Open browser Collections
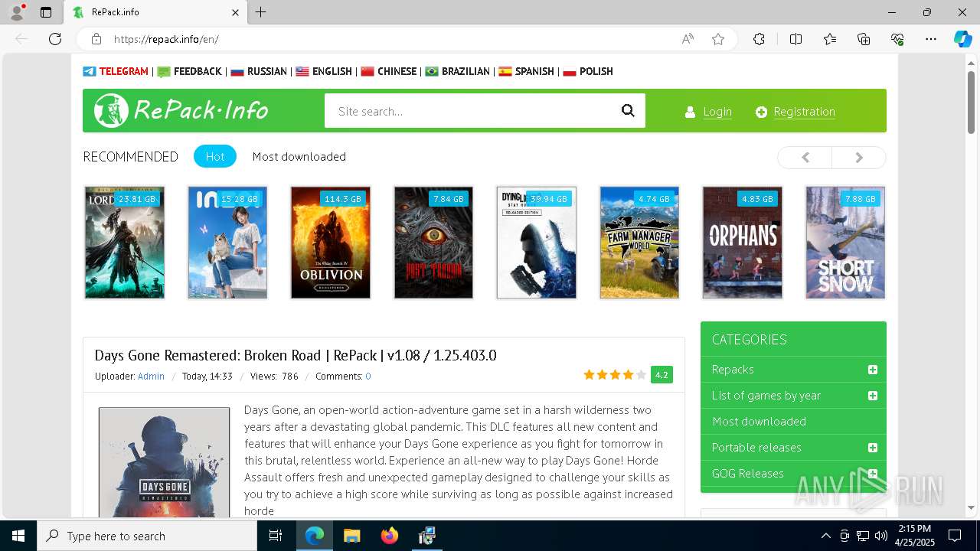 point(864,39)
